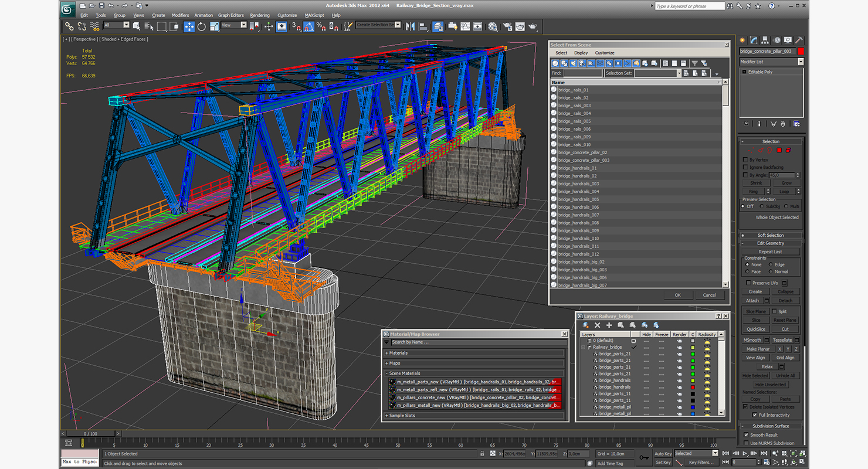Toggle Preserve UVs checkbox
Screen dimensions: 868x469
click(748, 283)
